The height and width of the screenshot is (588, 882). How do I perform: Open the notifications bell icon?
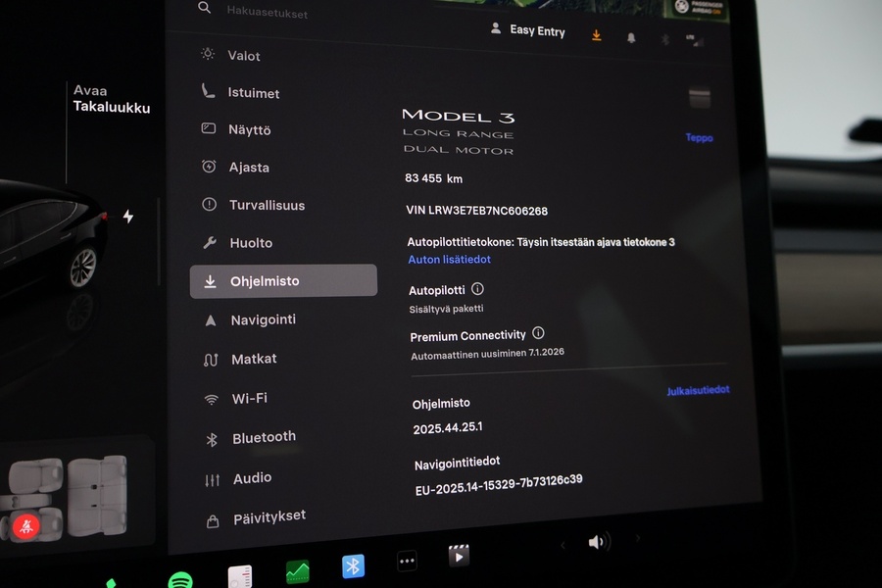[x=630, y=37]
